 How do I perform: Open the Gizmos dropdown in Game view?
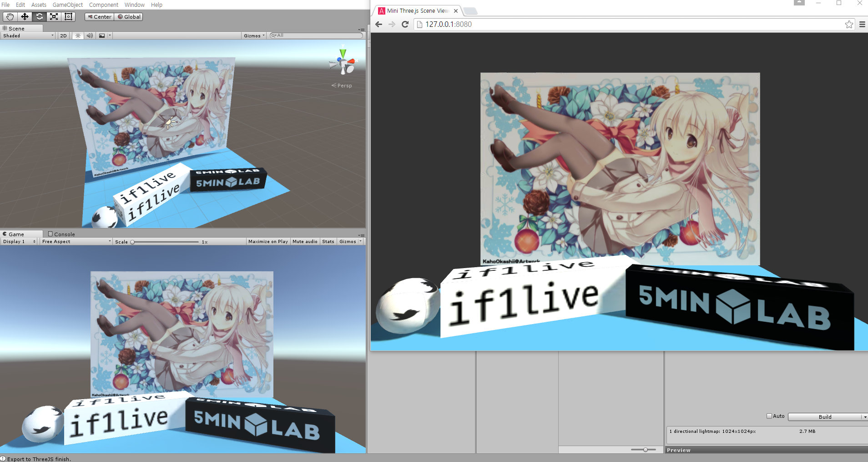click(349, 241)
